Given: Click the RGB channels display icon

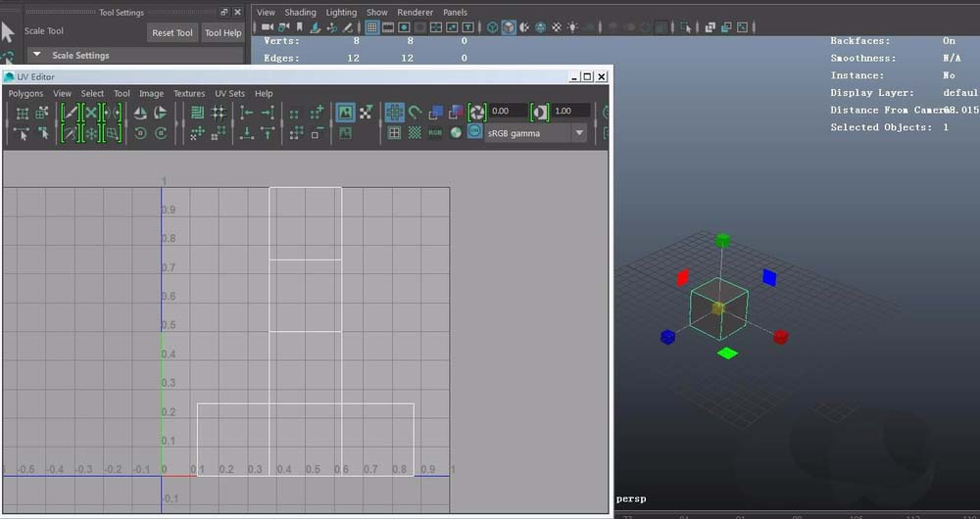Looking at the screenshot, I should [x=435, y=133].
